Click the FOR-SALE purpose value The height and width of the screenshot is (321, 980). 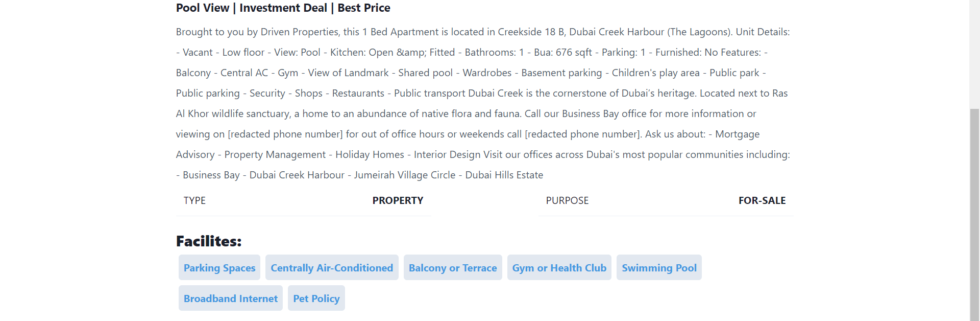(x=762, y=200)
